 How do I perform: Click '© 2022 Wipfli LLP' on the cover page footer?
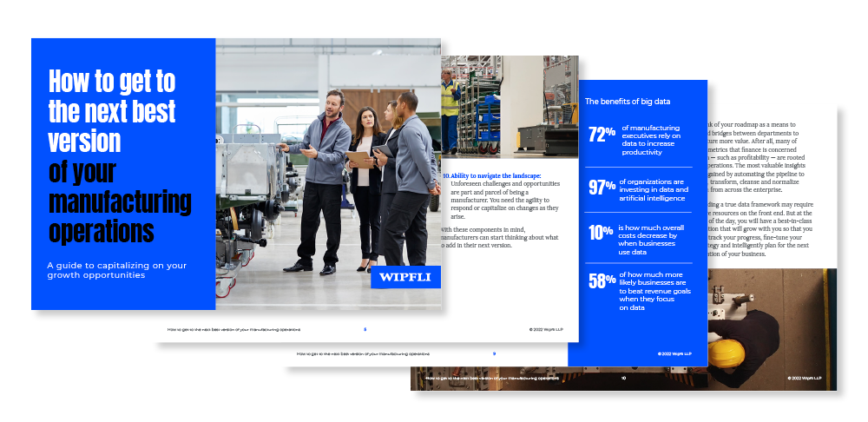[x=549, y=330]
